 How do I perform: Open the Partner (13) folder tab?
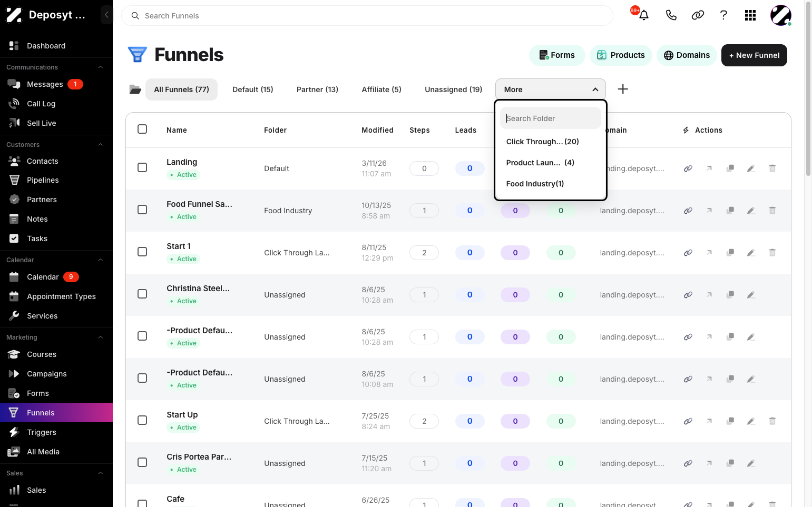[317, 90]
